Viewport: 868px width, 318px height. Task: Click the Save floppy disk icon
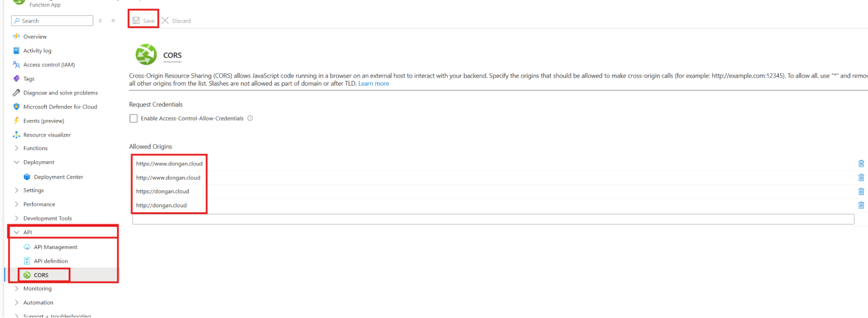[x=136, y=20]
